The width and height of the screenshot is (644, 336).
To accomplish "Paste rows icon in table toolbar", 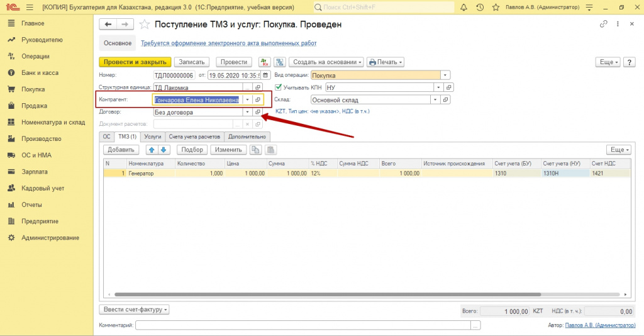I will click(270, 150).
